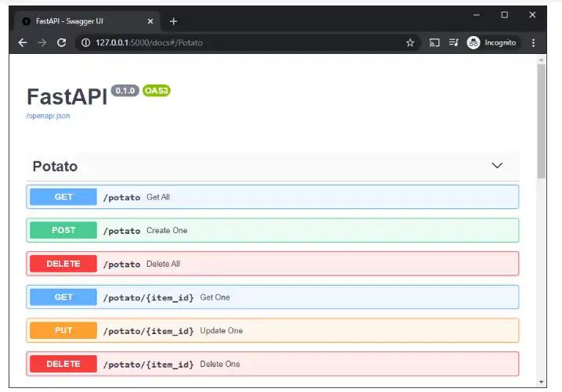Image resolution: width=562 pixels, height=392 pixels.
Task: Collapse the Potato section chevron
Action: [497, 166]
